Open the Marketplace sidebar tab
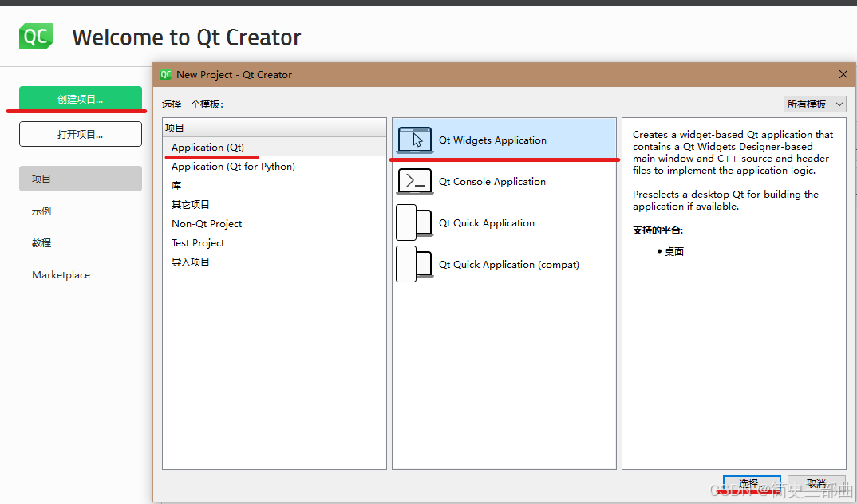Image resolution: width=857 pixels, height=504 pixels. (61, 274)
